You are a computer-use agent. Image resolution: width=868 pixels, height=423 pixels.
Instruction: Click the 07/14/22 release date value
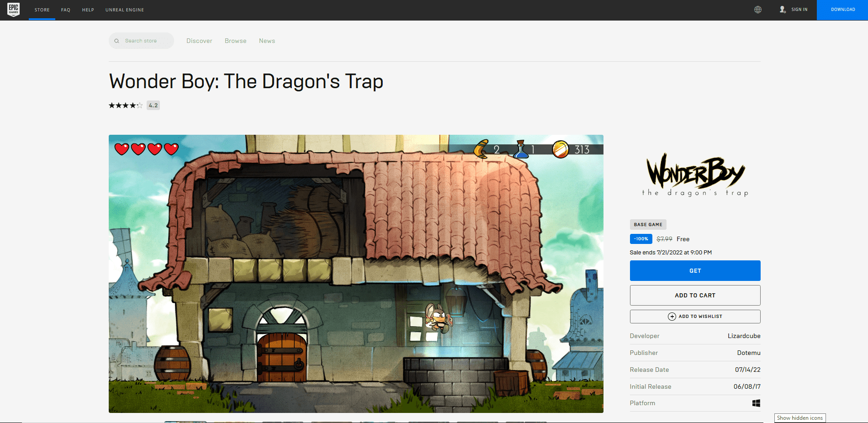point(748,370)
